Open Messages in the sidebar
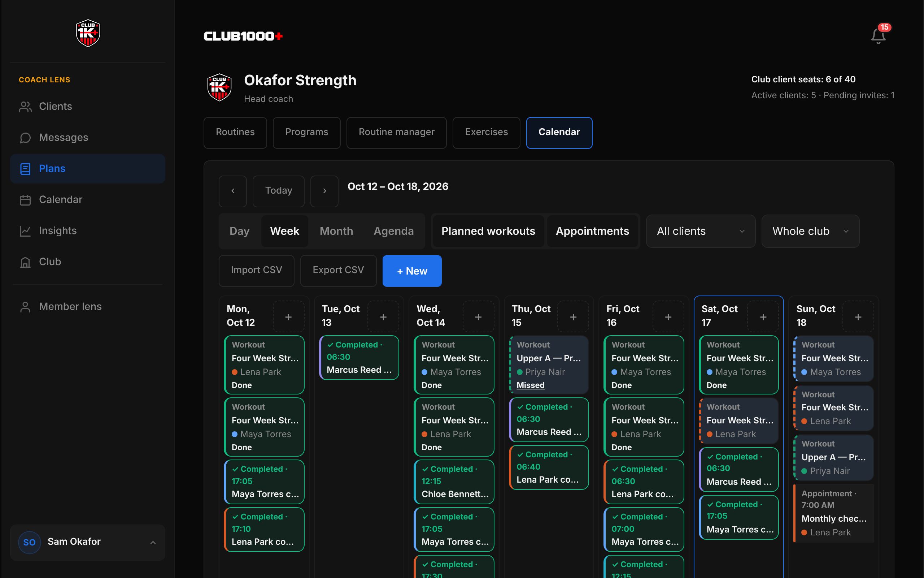 pos(87,137)
